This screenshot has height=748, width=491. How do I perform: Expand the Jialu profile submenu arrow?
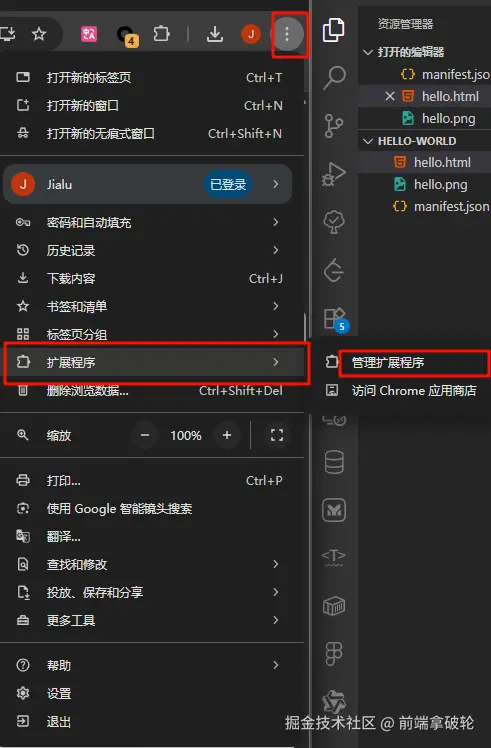pyautogui.click(x=276, y=184)
